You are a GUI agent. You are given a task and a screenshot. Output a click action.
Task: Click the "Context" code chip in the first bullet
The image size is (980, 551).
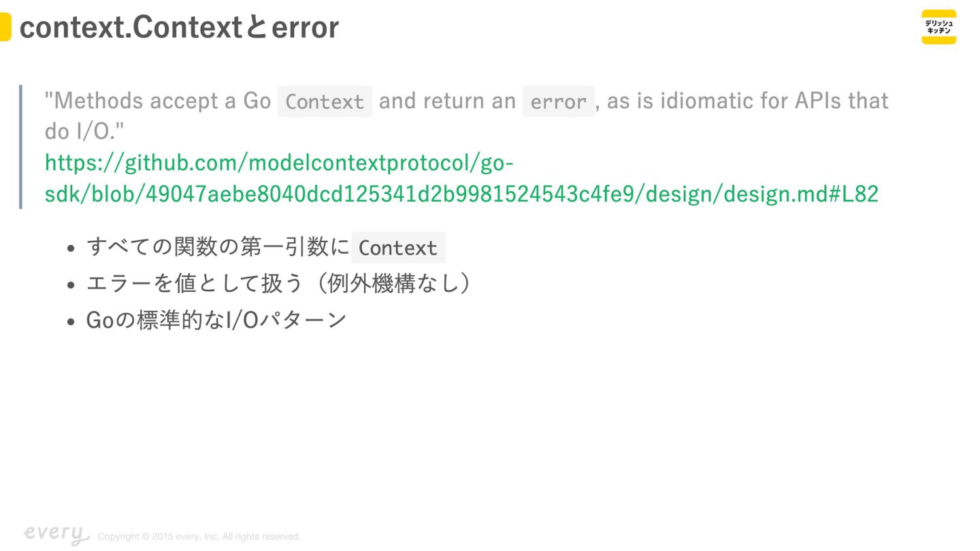pyautogui.click(x=398, y=248)
